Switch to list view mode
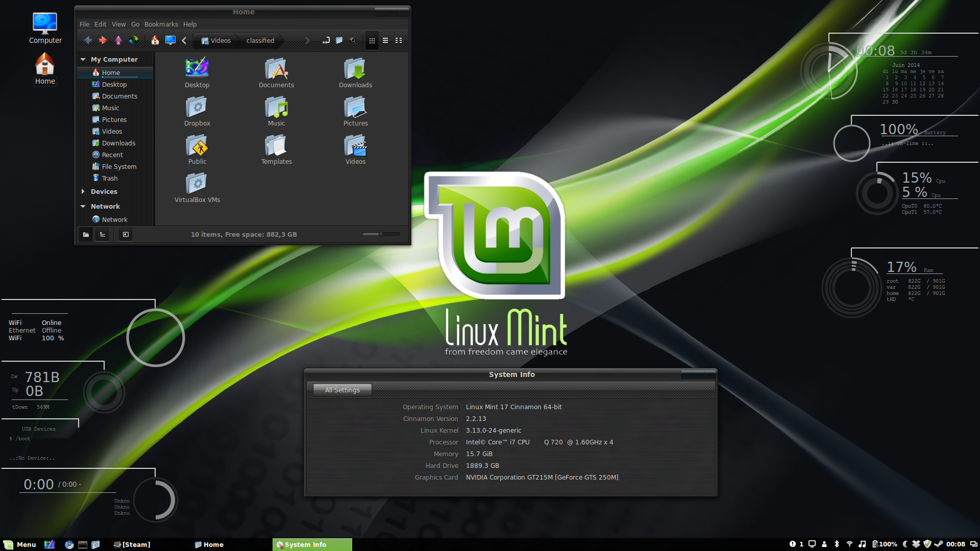980x551 pixels. tap(385, 40)
